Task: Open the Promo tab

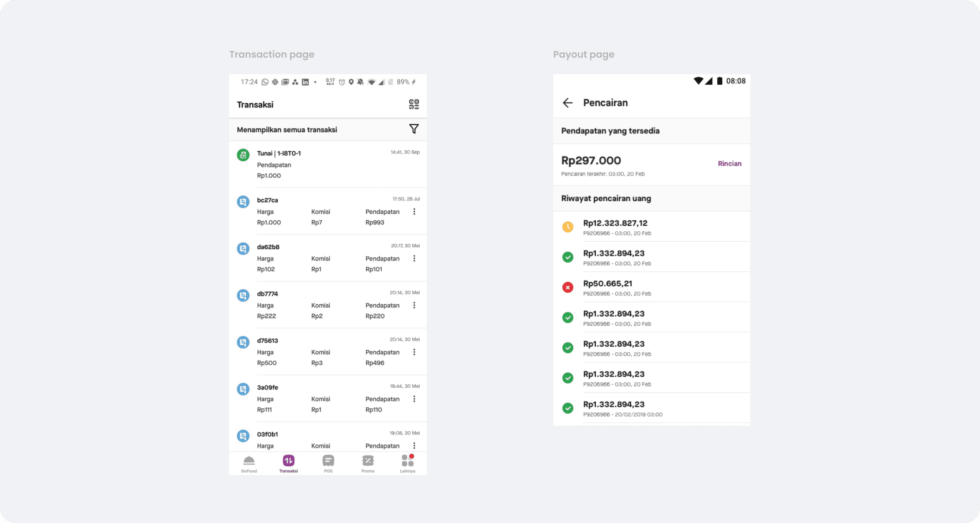Action: 367,464
